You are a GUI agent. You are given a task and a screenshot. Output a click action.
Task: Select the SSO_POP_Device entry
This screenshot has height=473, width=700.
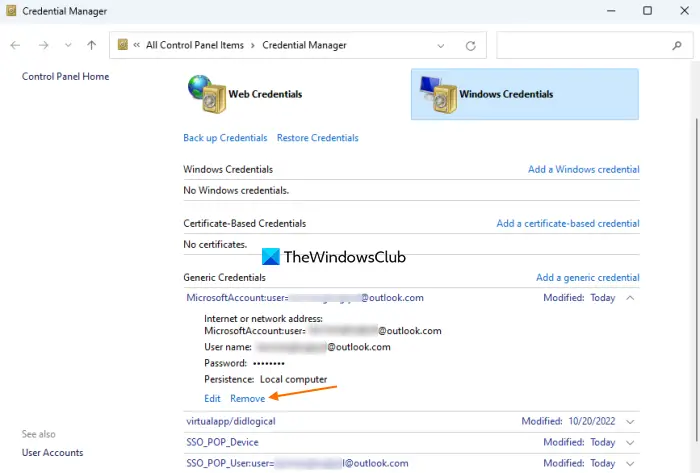click(222, 442)
